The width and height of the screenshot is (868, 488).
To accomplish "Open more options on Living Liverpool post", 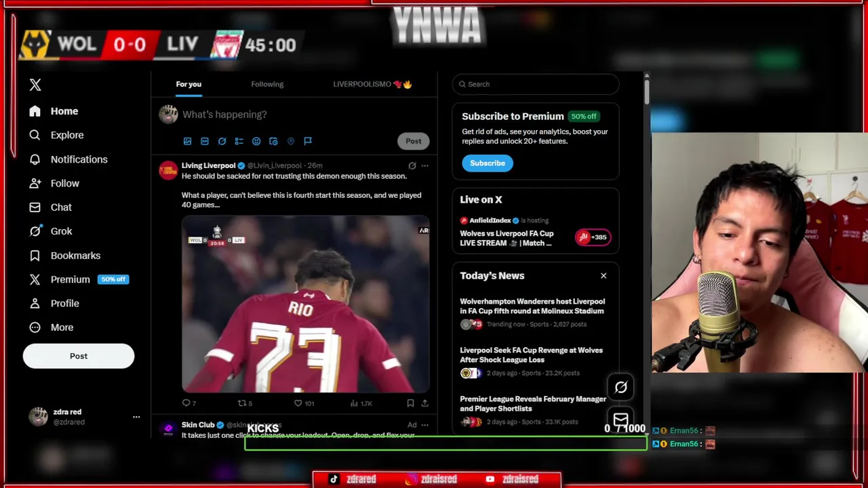I will 425,165.
